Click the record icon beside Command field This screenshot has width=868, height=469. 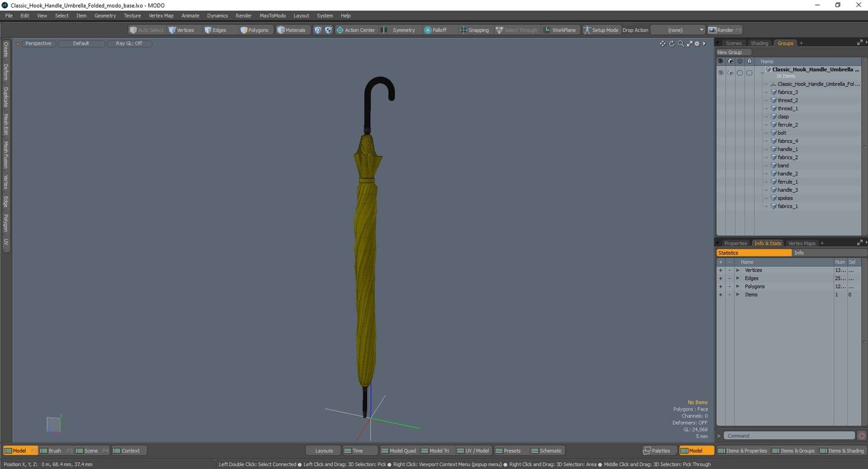click(x=862, y=436)
